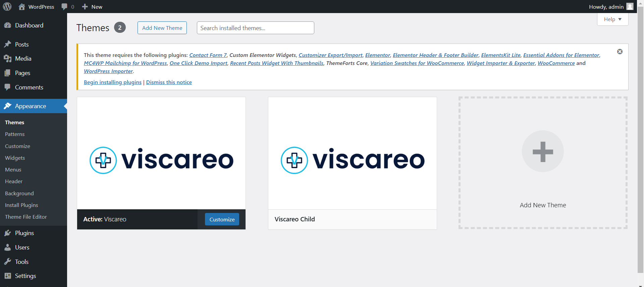The height and width of the screenshot is (287, 644).
Task: Click the Plugins plug icon
Action: [x=7, y=233]
